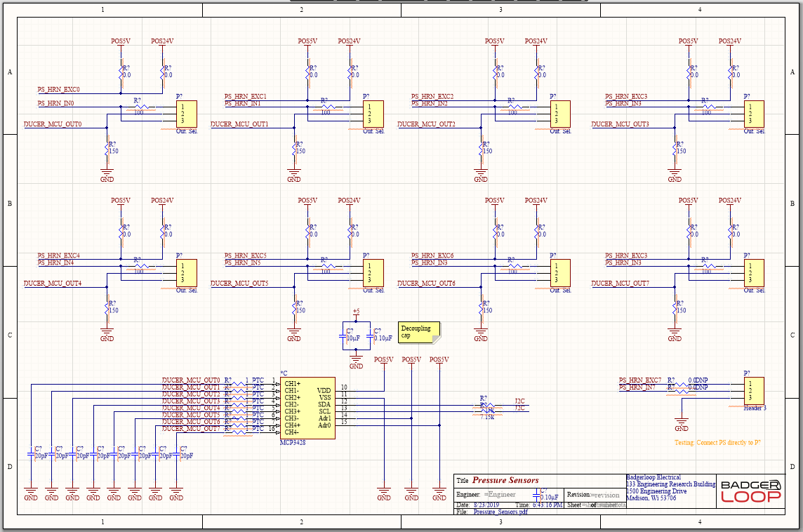Pick the PS_HRN_EXC5 net label
The image size is (803, 532).
(245, 255)
